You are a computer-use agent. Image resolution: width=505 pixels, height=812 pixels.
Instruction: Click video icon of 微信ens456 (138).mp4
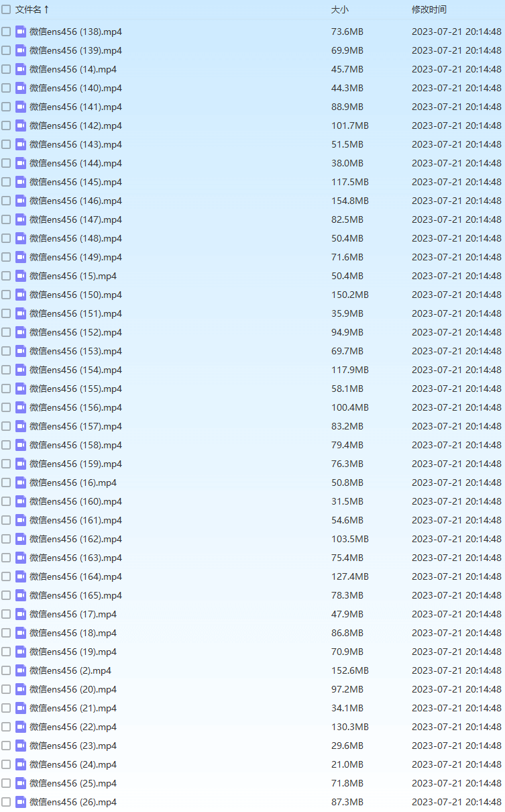(21, 32)
